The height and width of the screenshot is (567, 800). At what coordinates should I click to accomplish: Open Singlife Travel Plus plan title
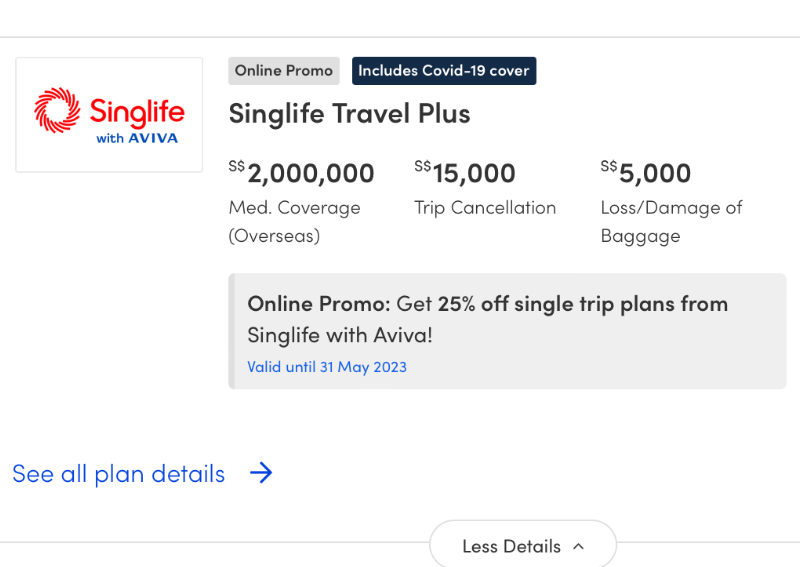(x=349, y=113)
